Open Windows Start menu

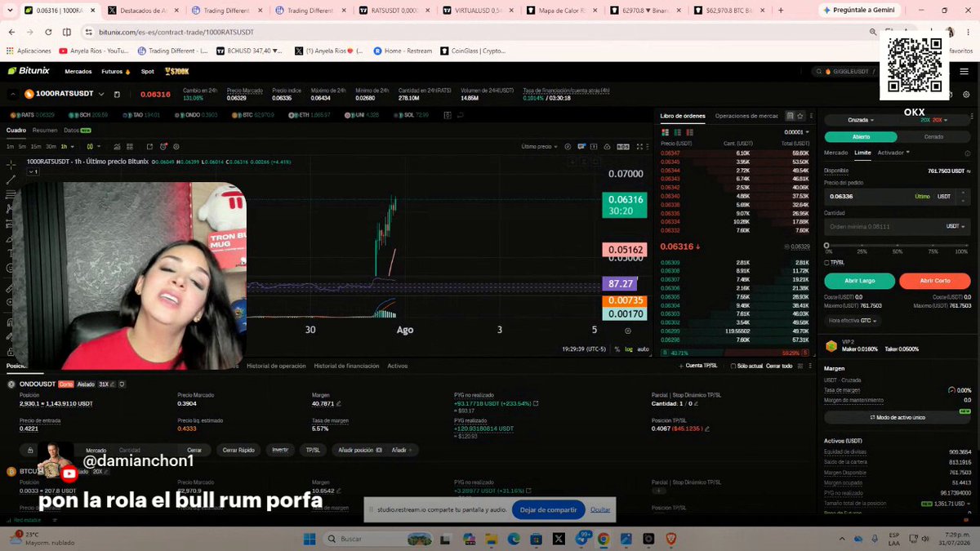[x=310, y=539]
